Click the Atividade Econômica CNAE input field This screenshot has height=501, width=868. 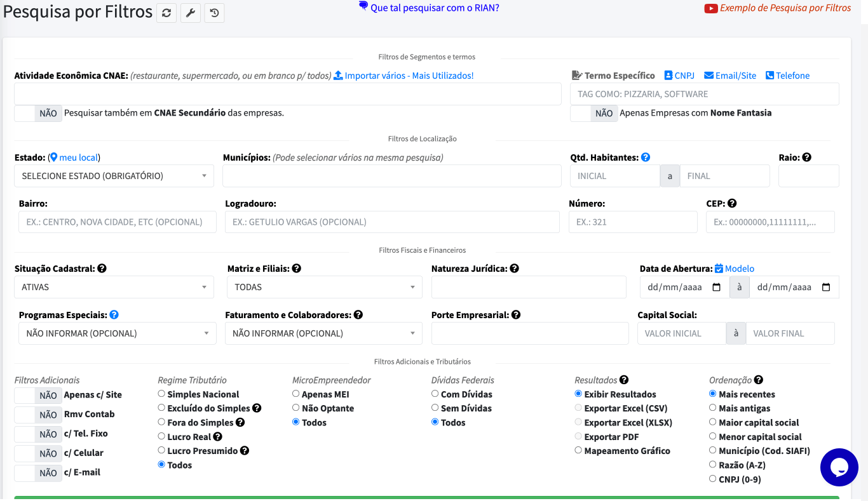287,94
